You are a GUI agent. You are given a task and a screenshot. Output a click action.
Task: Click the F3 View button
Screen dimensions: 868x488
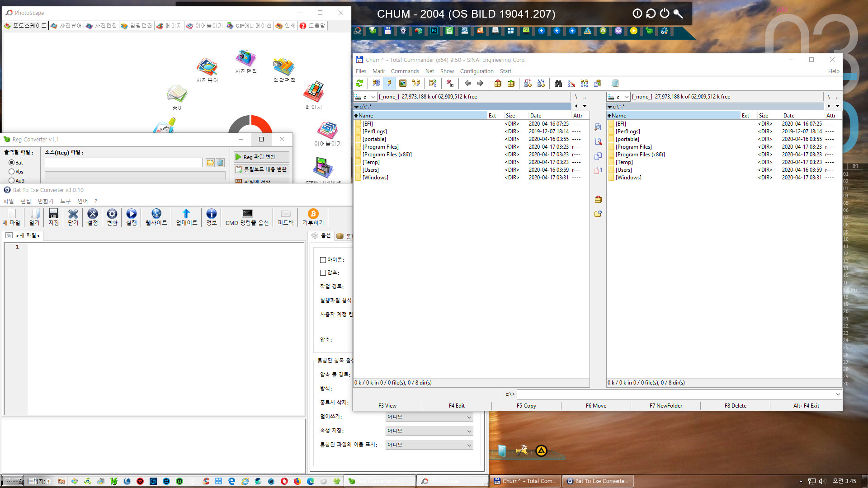pos(387,406)
